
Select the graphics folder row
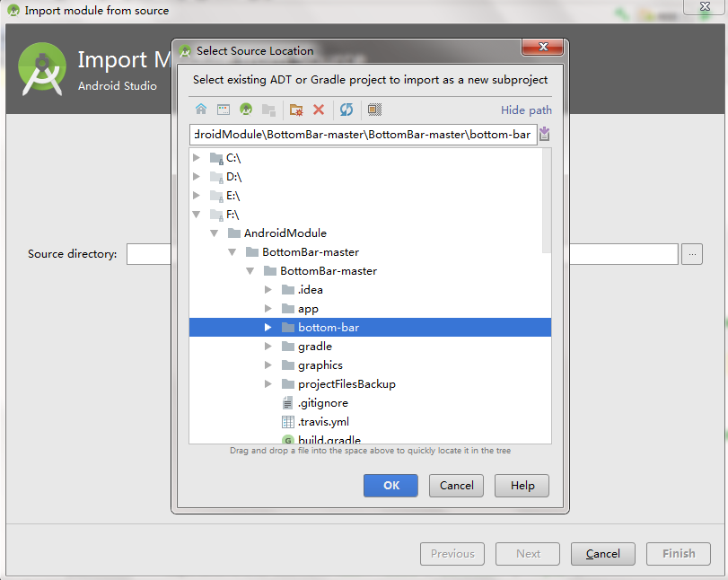coord(370,365)
